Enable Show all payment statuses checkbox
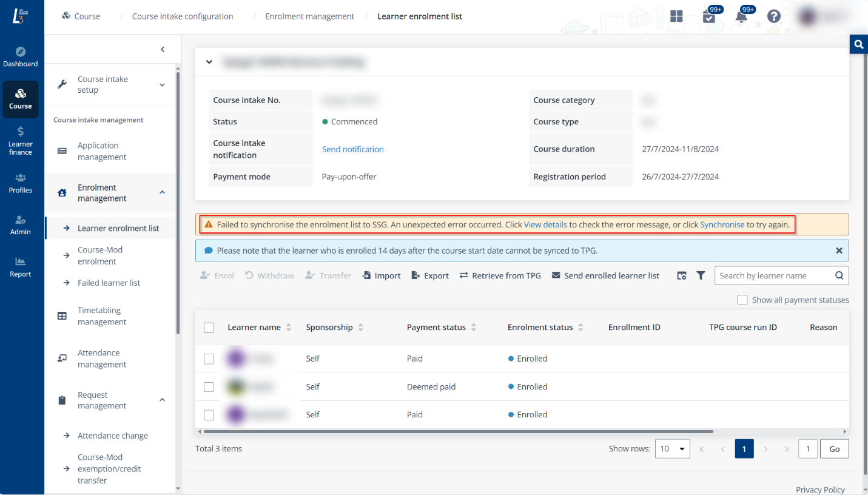Image resolution: width=868 pixels, height=495 pixels. (742, 300)
